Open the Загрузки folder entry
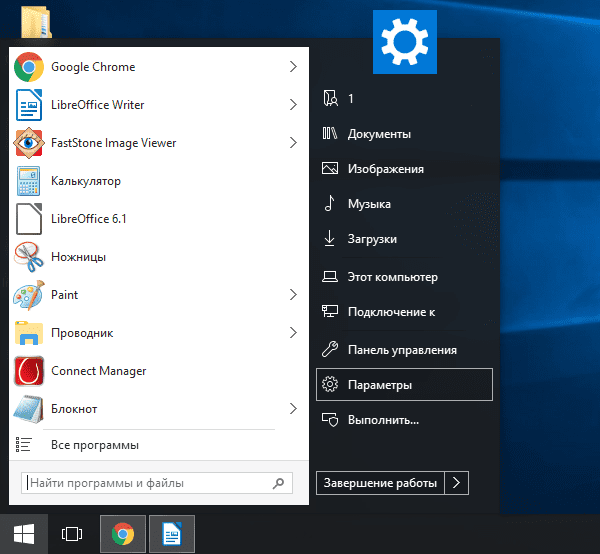The width and height of the screenshot is (600, 554). pos(372,239)
